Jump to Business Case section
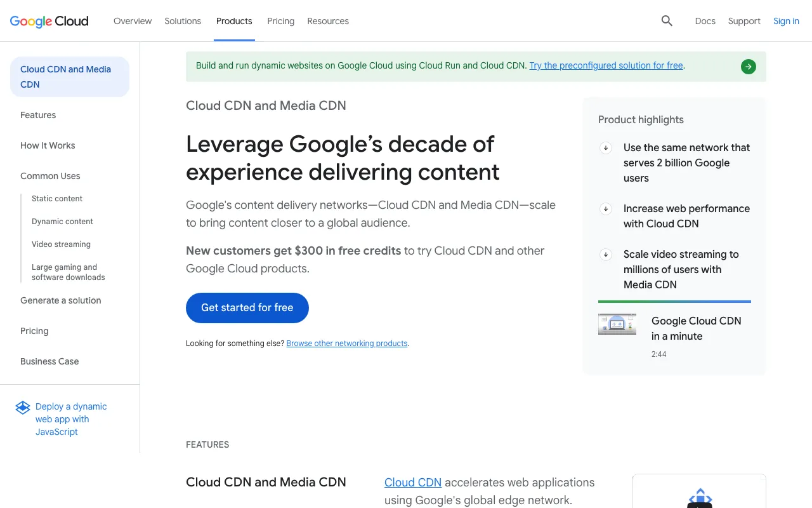Screen dimensions: 812x508 (49, 361)
